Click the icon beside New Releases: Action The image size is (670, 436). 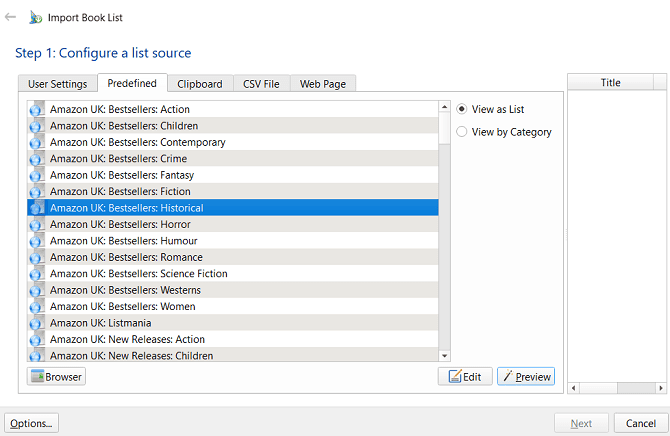(36, 339)
